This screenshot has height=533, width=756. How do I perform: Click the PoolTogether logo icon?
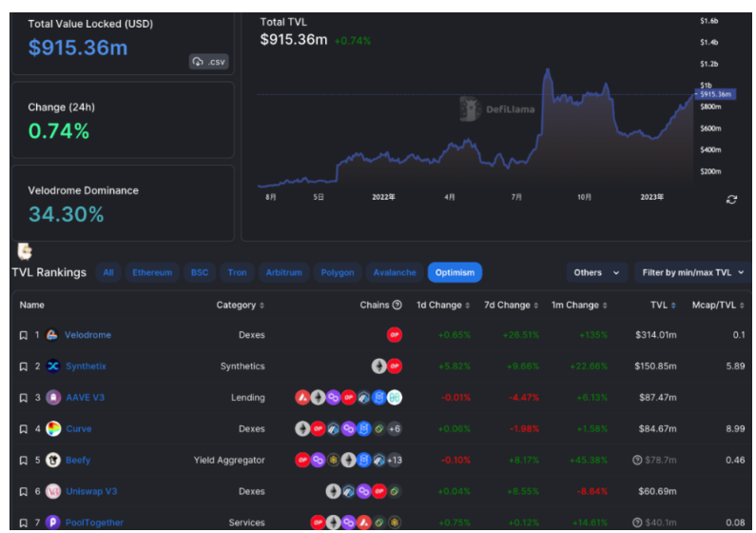(53, 523)
